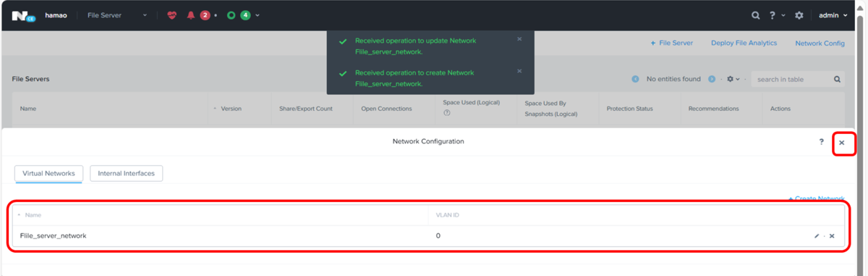
Task: Switch to the Internal Interfaces tab
Action: 127,173
